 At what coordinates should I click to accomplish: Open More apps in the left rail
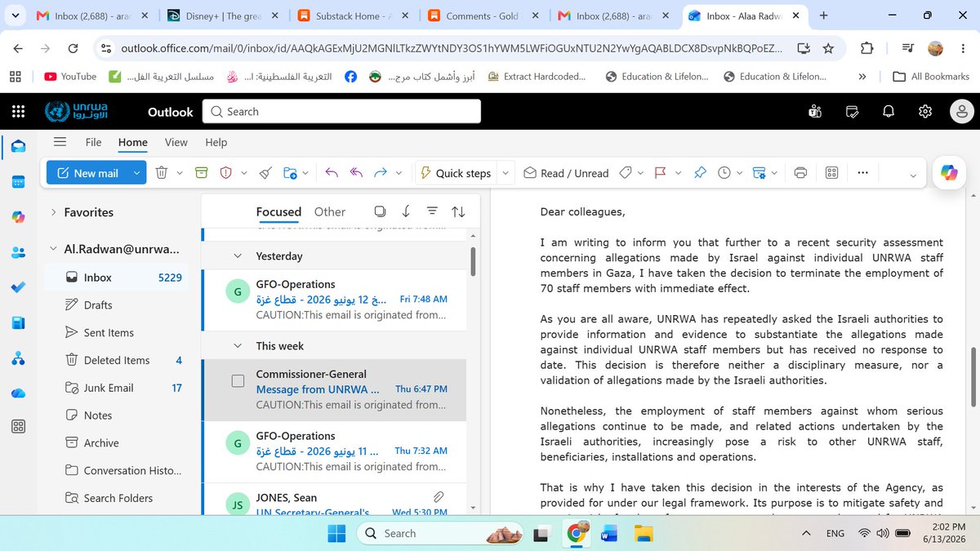18,427
